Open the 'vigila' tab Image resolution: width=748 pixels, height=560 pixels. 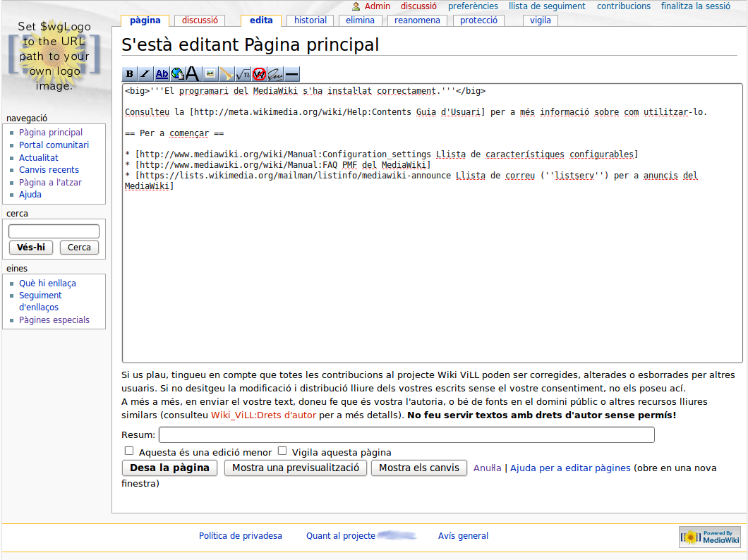click(541, 20)
